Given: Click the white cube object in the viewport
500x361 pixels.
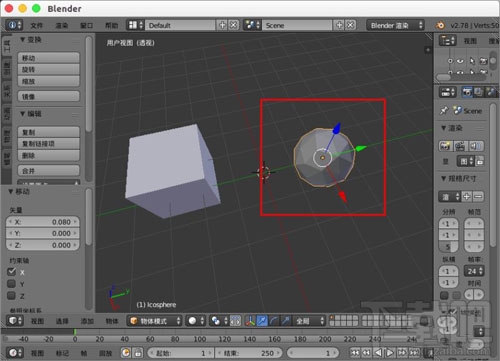Looking at the screenshot, I should coord(172,172).
